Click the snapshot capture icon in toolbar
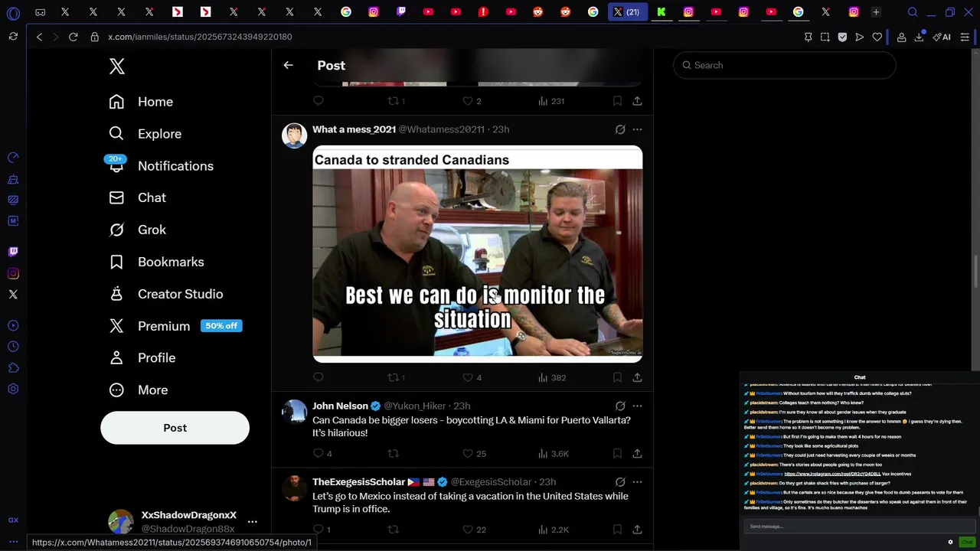Screen dimensions: 980x551 pyautogui.click(x=825, y=37)
